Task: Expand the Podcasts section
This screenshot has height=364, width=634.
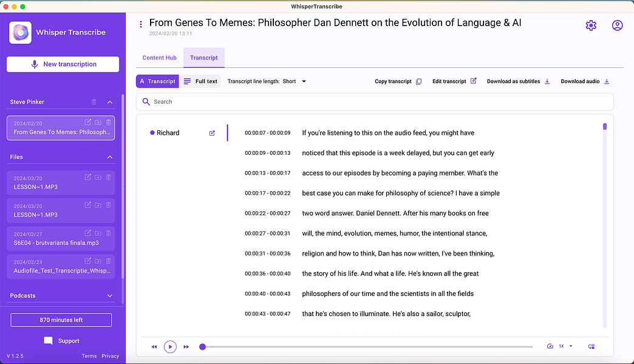Action: (x=109, y=295)
